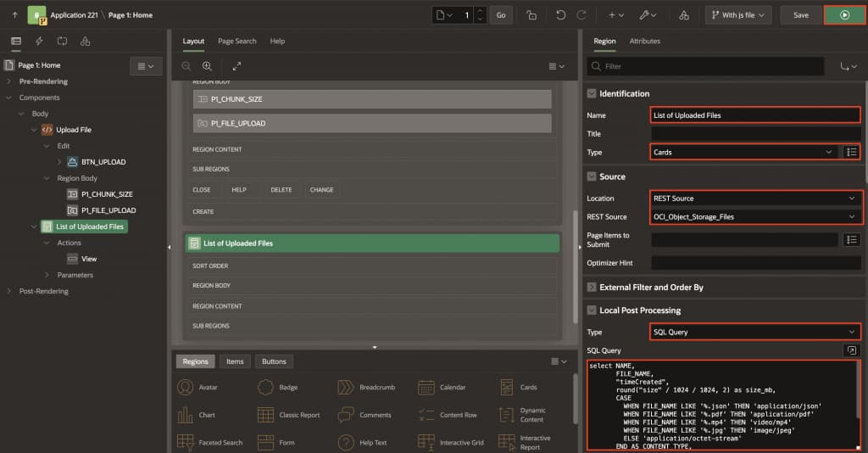This screenshot has height=453, width=868.
Task: Collapse the Identification section
Action: [x=592, y=93]
